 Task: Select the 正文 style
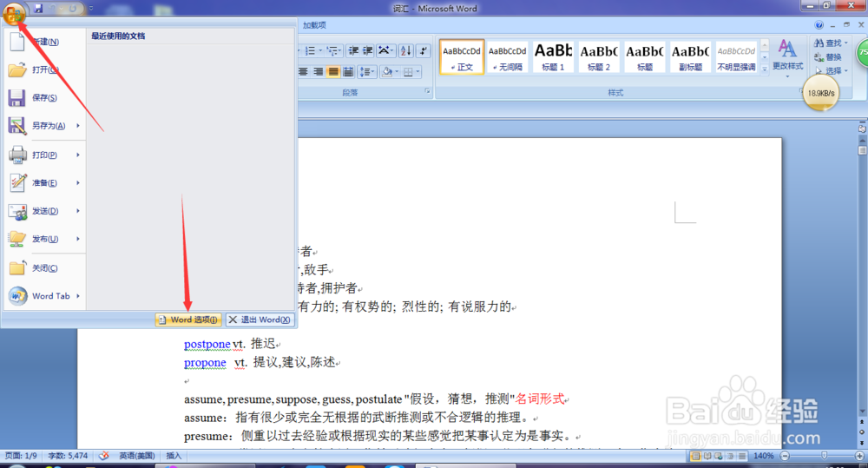pos(462,56)
